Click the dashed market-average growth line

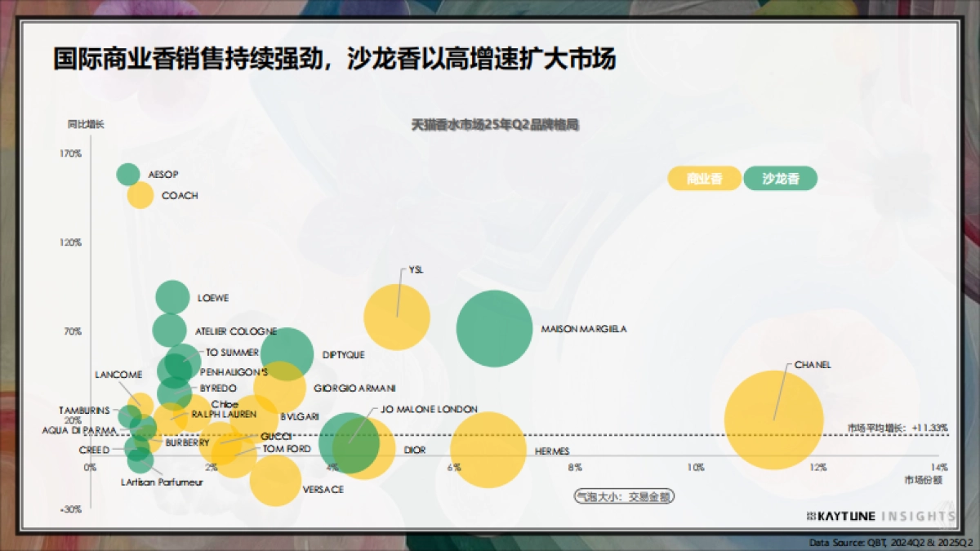click(x=612, y=436)
